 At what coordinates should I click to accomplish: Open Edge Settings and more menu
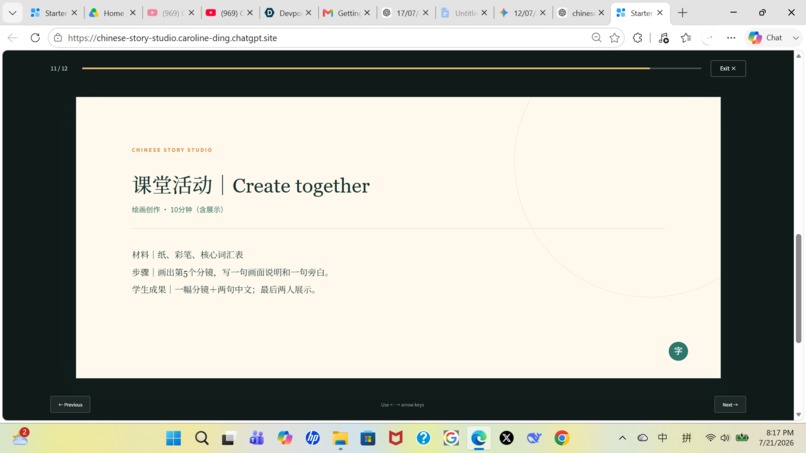(731, 38)
